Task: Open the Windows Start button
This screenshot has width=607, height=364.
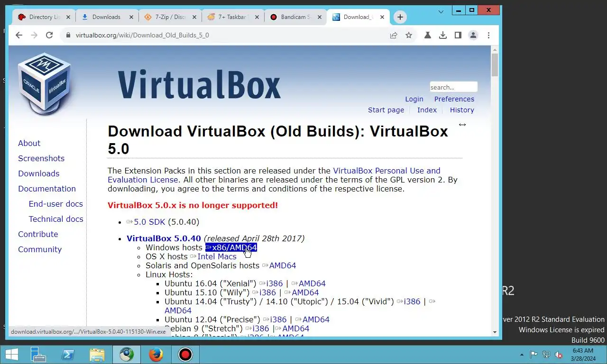Action: (11, 355)
